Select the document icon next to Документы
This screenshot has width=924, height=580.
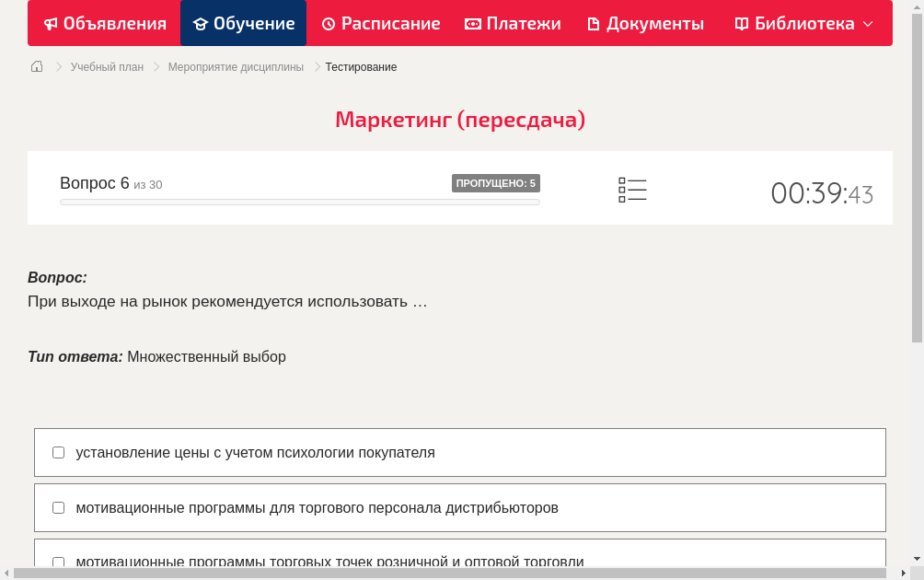[x=595, y=23]
